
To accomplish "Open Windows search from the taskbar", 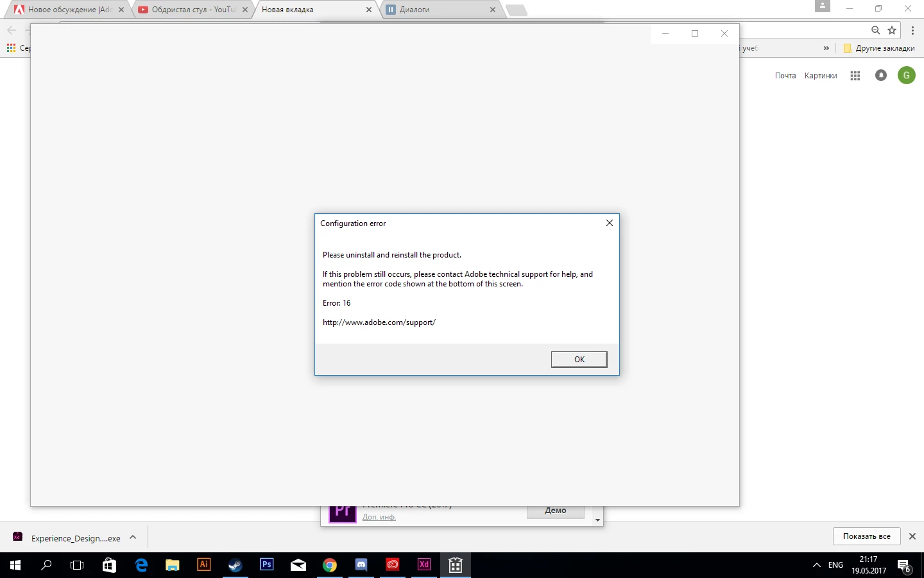I will 46,565.
